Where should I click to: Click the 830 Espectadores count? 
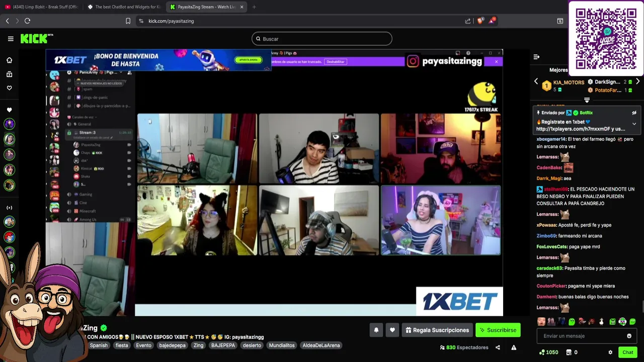click(464, 347)
